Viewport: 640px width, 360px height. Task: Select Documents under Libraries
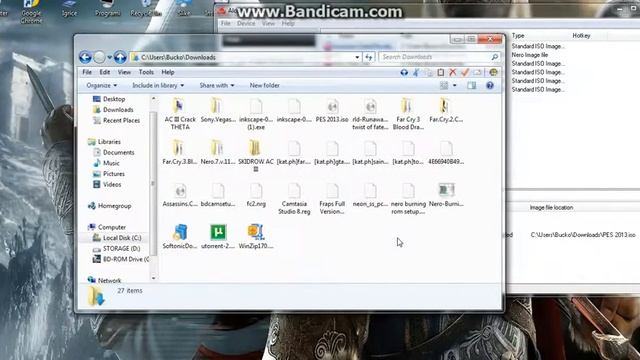113,152
